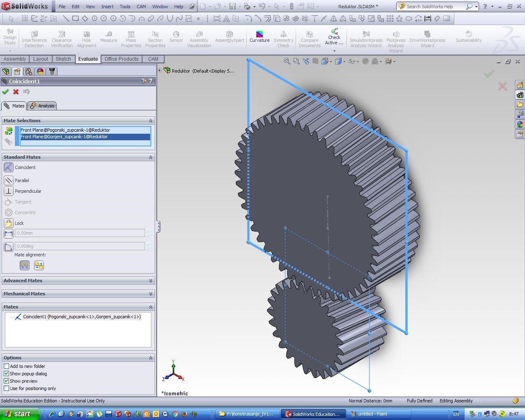Accept the mate with green checkmark
The height and width of the screenshot is (420, 525).
[5, 91]
